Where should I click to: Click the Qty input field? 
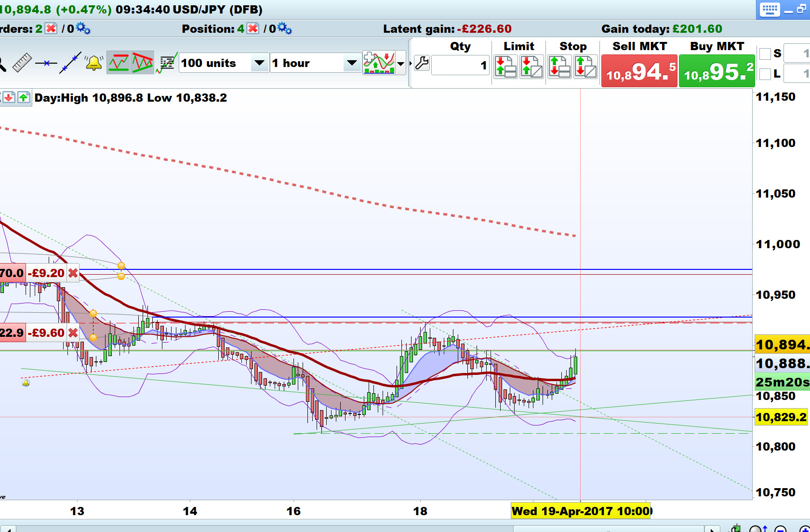point(460,65)
